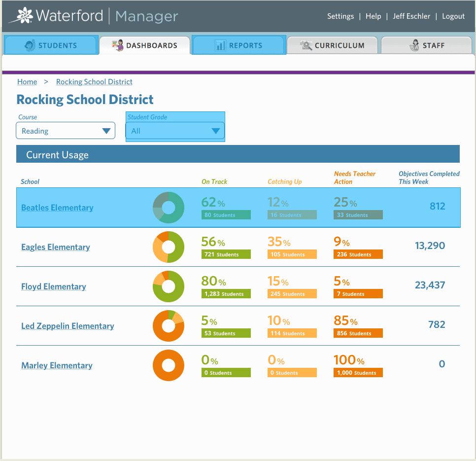Click the green '721 Students' bar
Image resolution: width=476 pixels, height=461 pixels.
226,254
